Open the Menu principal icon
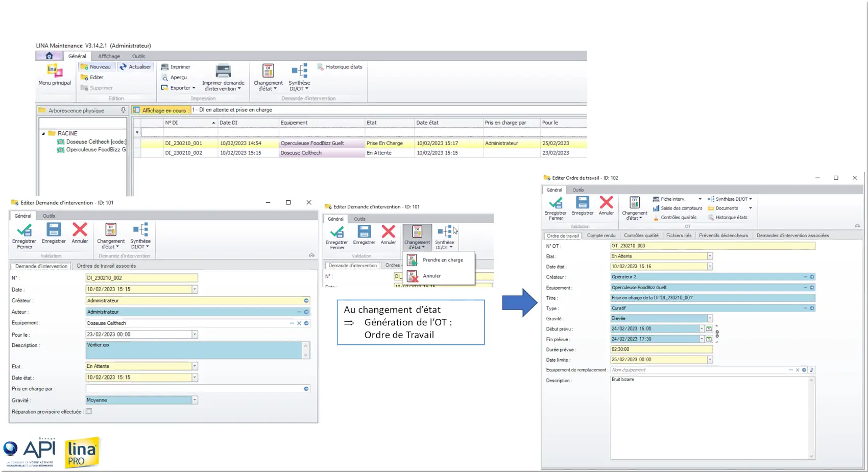The image size is (868, 472). tap(55, 75)
